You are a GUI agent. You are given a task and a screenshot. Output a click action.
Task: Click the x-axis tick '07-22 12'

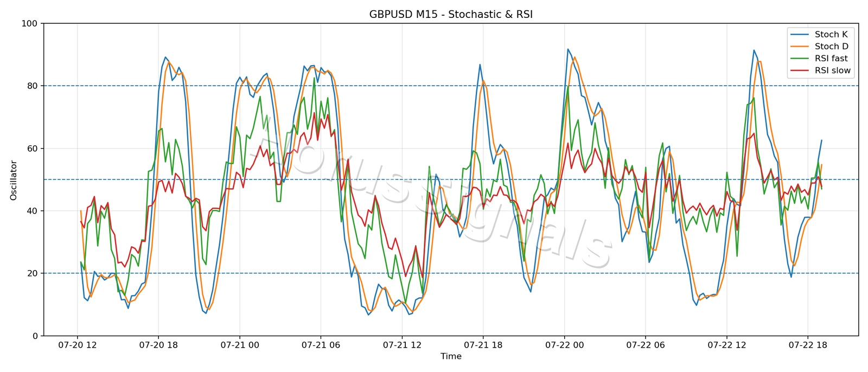pyautogui.click(x=726, y=345)
